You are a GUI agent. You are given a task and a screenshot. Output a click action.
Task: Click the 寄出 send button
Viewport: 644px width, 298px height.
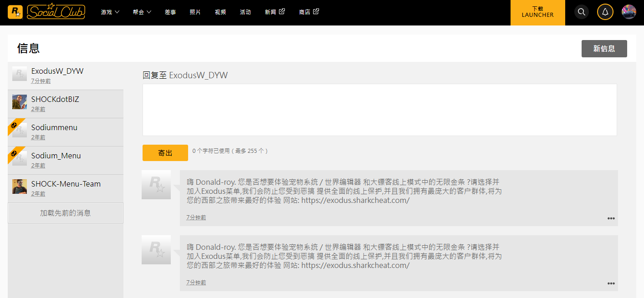(165, 153)
